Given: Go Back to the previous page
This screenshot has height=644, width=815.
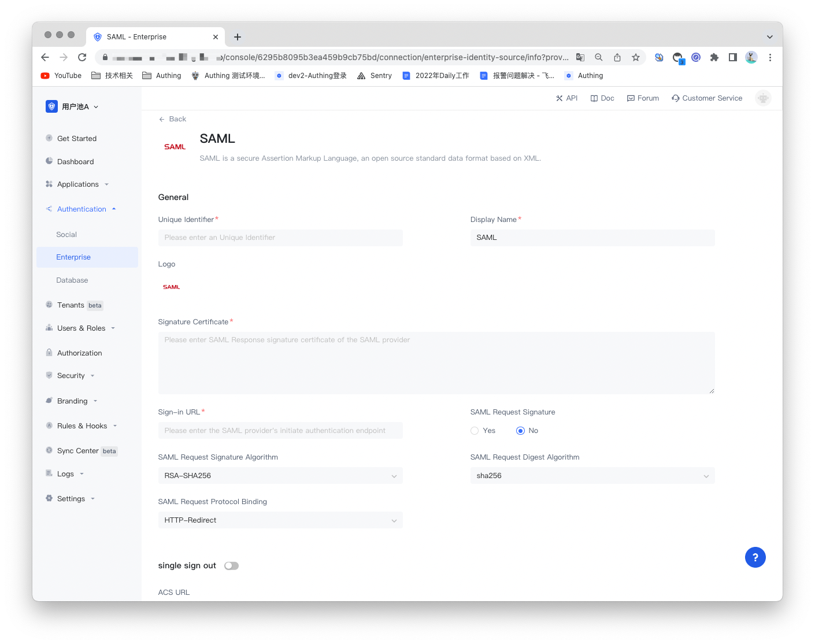Looking at the screenshot, I should [x=173, y=119].
